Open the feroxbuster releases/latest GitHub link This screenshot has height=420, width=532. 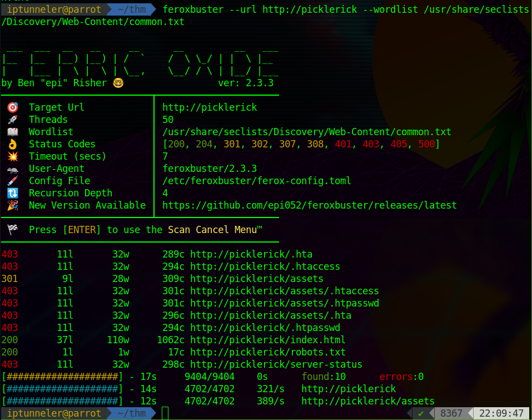tap(310, 205)
